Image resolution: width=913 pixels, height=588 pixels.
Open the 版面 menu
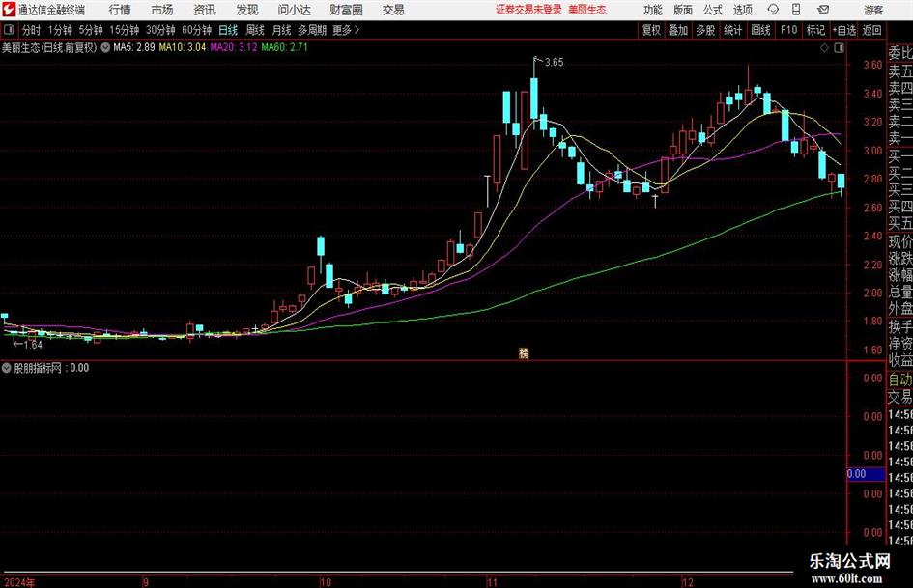683,10
